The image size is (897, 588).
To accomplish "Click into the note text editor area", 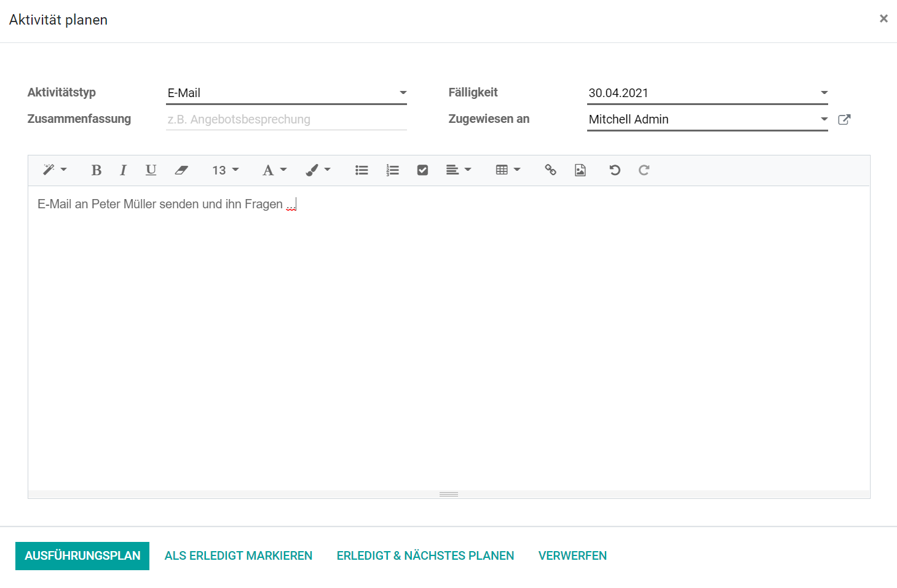I will (449, 338).
